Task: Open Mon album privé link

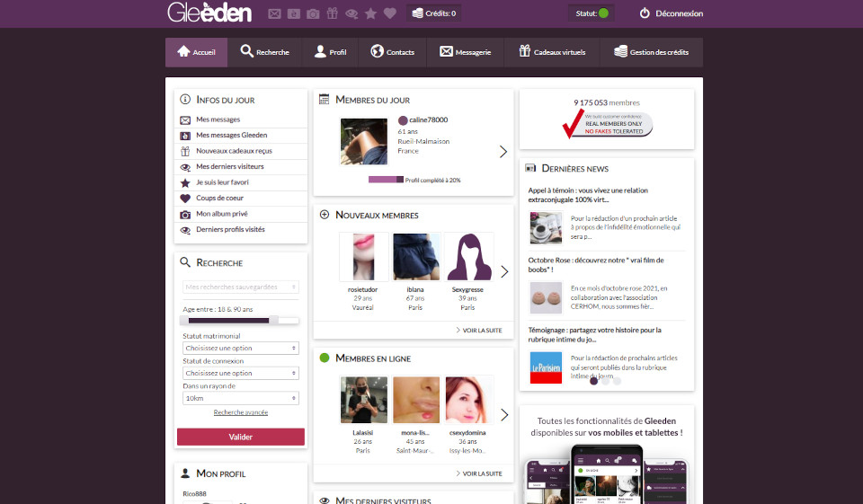Action: point(222,214)
